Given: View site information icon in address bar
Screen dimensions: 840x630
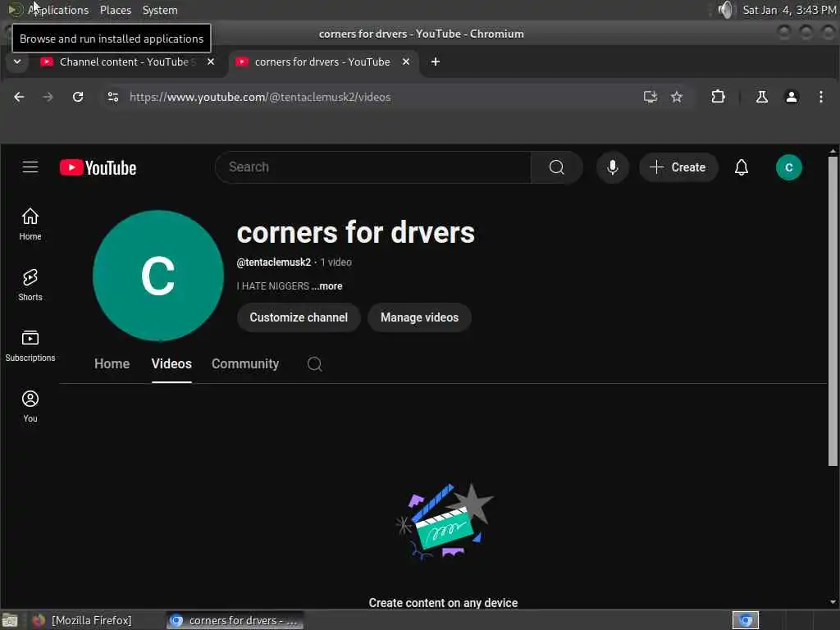Looking at the screenshot, I should pos(112,97).
